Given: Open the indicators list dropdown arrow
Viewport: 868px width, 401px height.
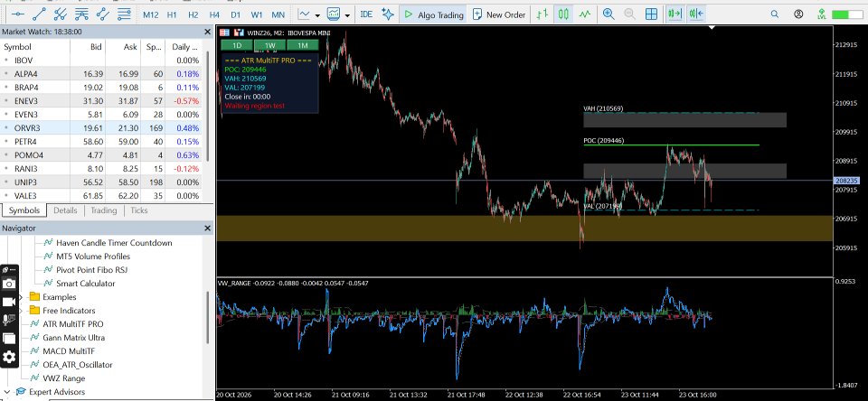Looking at the screenshot, I should coord(347,15).
